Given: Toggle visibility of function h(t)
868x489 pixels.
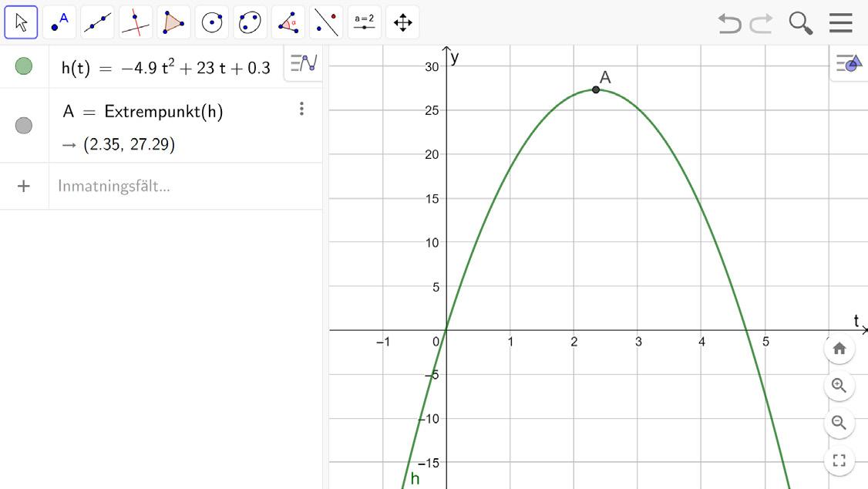Looking at the screenshot, I should 24,66.
